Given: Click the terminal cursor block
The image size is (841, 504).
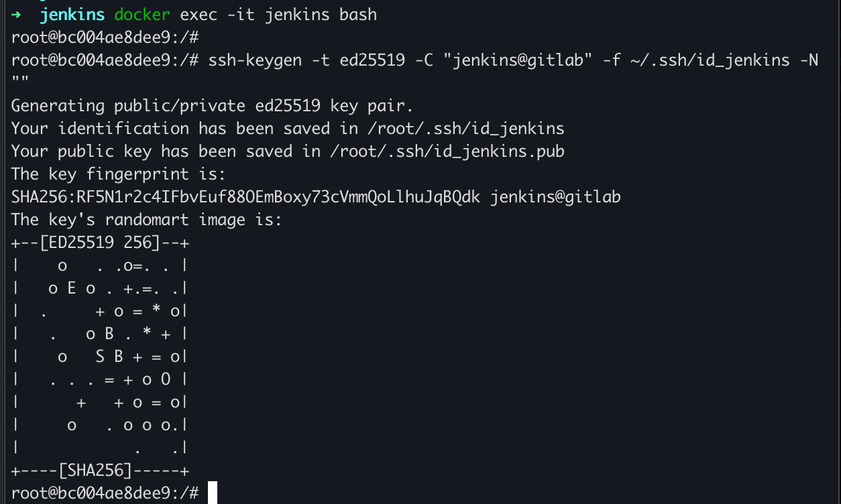Looking at the screenshot, I should coord(213,493).
